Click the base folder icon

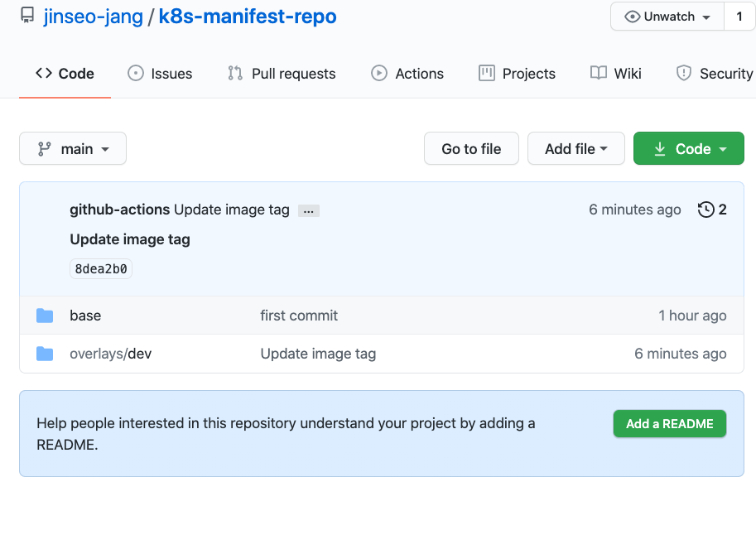click(45, 316)
